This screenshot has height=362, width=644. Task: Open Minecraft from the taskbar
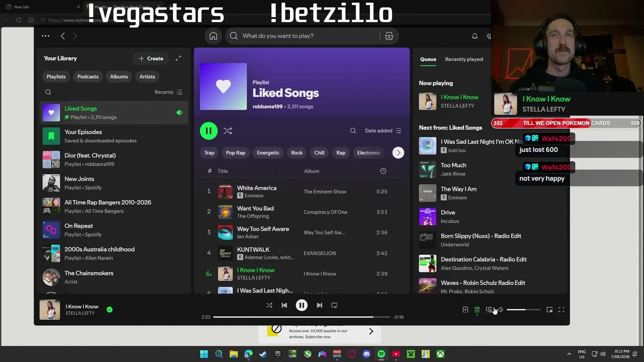click(x=411, y=354)
